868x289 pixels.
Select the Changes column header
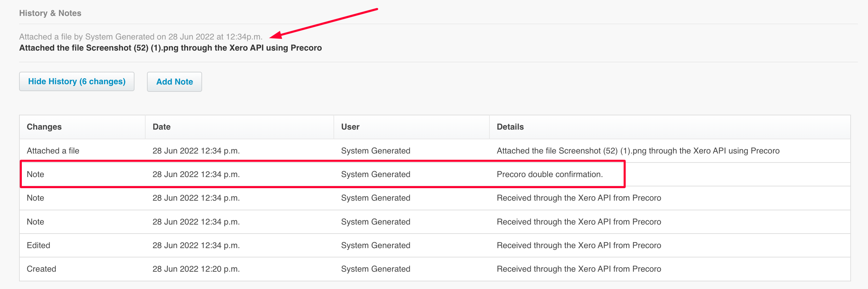[44, 127]
